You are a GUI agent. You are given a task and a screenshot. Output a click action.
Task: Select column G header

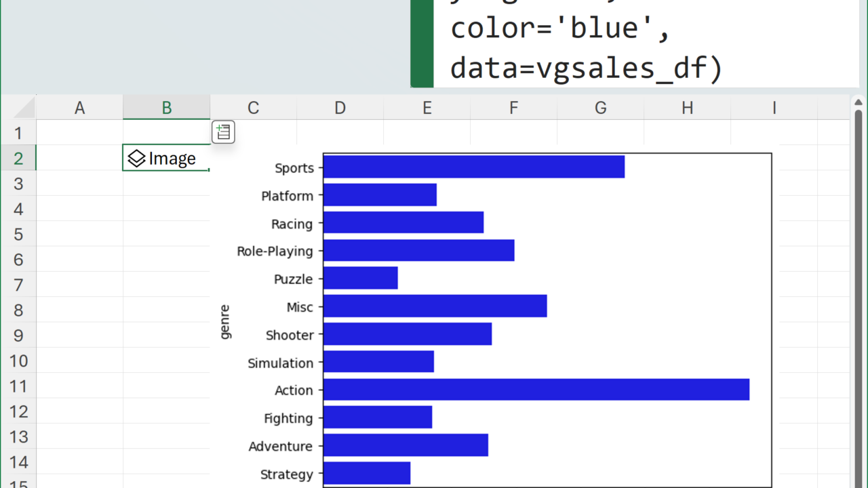coord(600,108)
